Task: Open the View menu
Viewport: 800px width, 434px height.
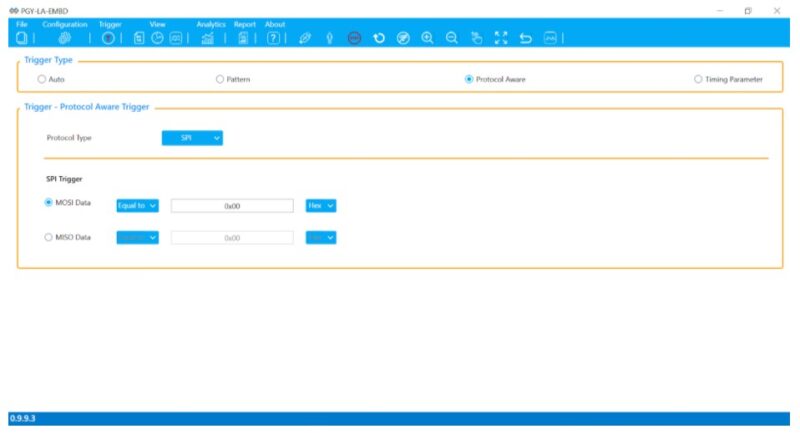Action: click(x=157, y=24)
